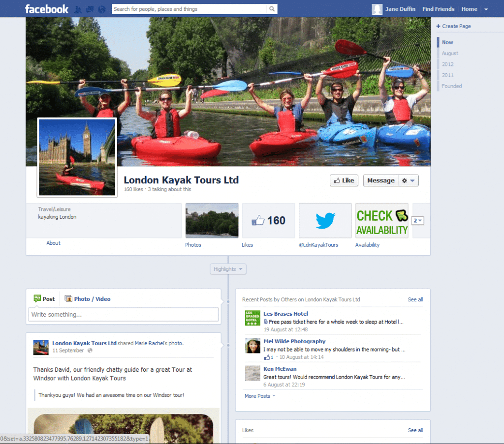Screen dimensions: 504x444
Task: Click 6 August at 22:19 timestamp
Action: [284, 385]
